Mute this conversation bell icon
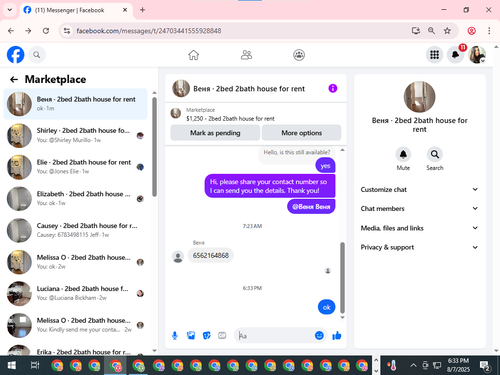 [x=403, y=154]
